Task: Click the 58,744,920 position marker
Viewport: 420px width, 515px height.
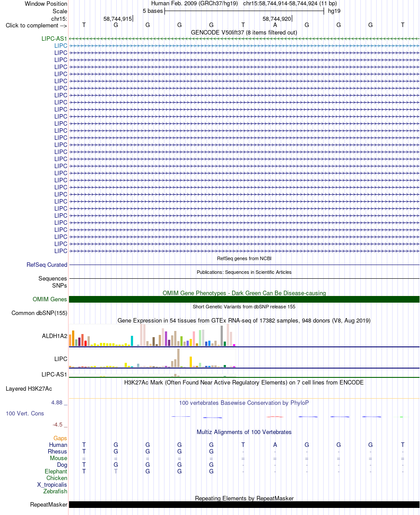Action: [277, 19]
